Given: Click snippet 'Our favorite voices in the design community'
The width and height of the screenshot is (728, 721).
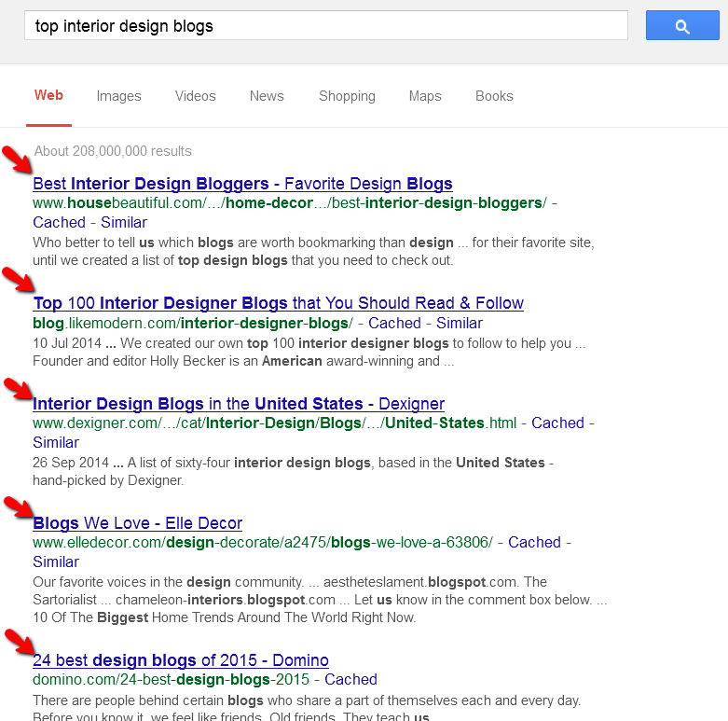Looking at the screenshot, I should click(320, 600).
